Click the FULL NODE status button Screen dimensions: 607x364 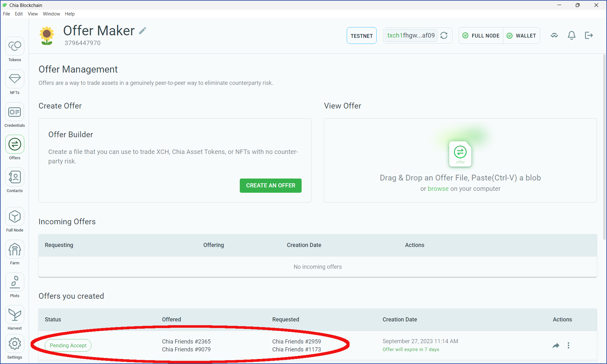click(x=481, y=36)
